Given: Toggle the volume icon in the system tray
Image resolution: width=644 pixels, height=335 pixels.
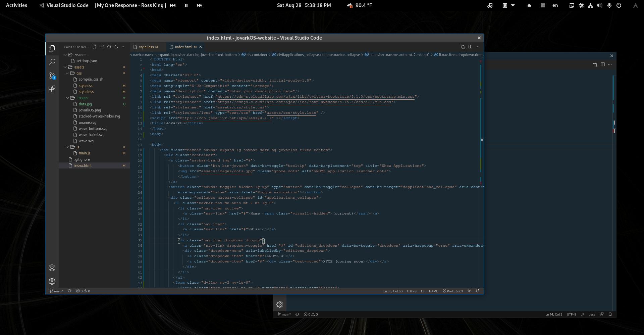Looking at the screenshot, I should 600,5.
